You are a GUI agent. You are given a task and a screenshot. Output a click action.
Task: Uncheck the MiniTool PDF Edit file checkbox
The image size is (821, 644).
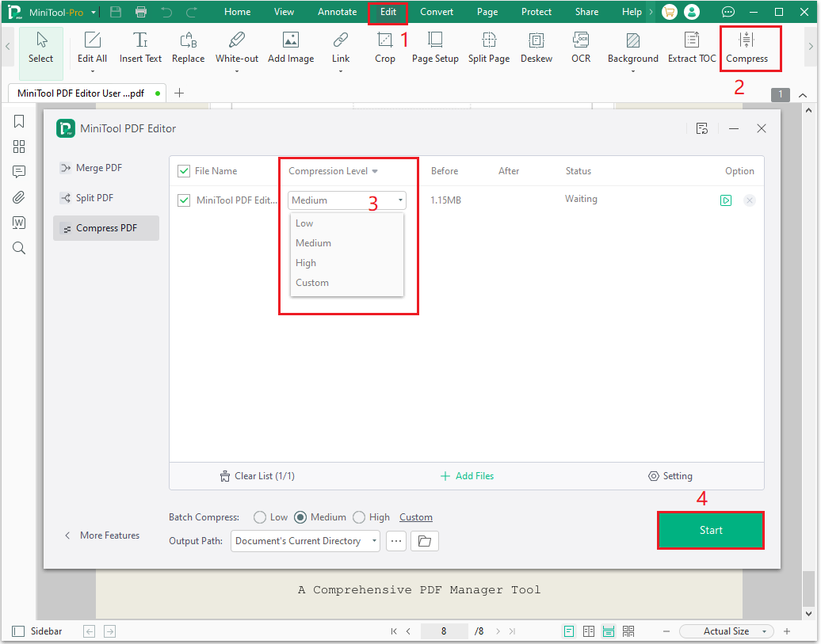(x=184, y=200)
